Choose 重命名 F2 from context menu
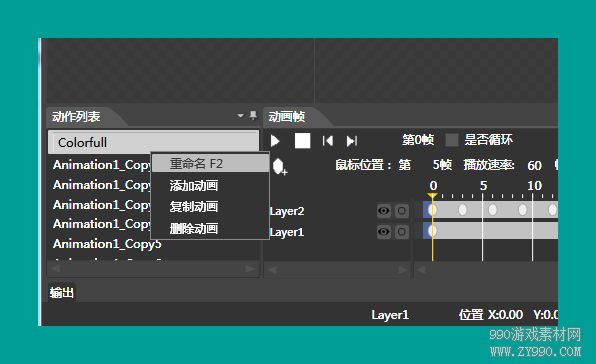The image size is (596, 364). coord(210,164)
